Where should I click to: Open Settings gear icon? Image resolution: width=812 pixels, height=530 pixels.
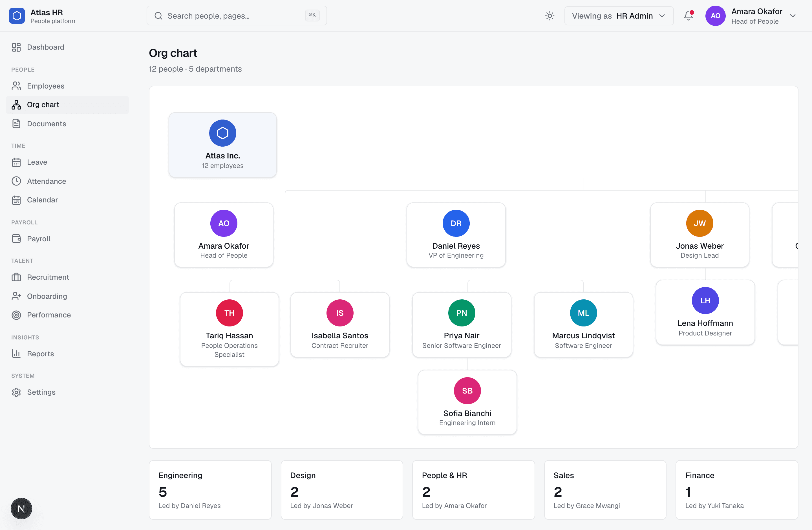pyautogui.click(x=16, y=392)
